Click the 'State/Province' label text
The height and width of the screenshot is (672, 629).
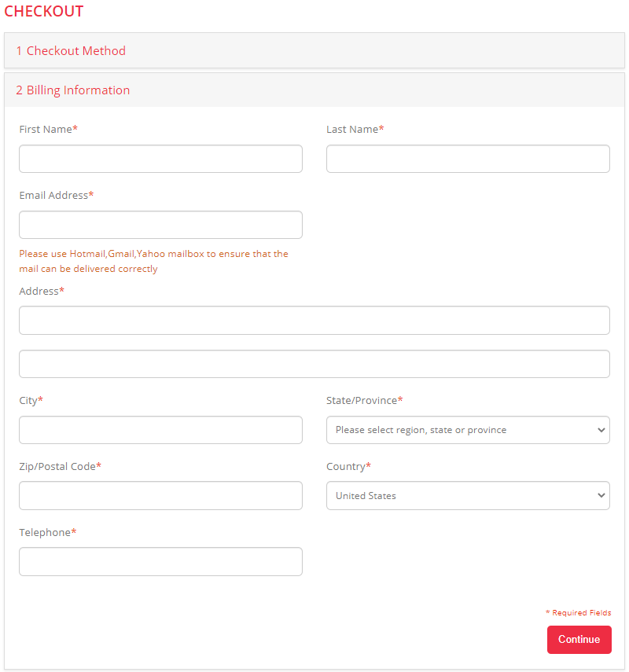(362, 401)
